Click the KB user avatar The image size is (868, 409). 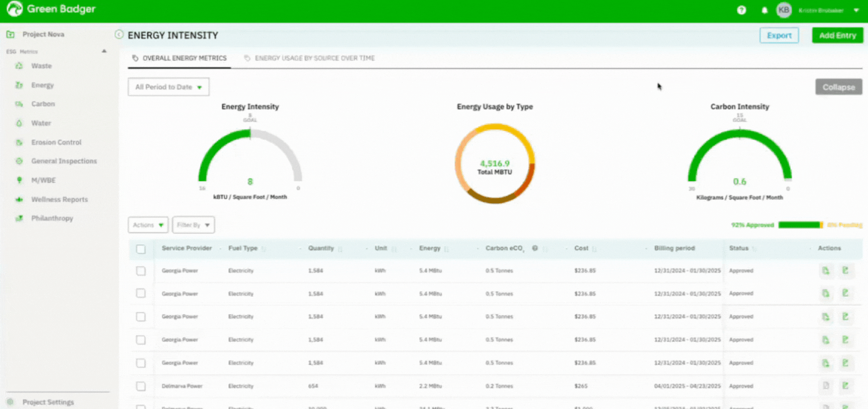pos(784,10)
